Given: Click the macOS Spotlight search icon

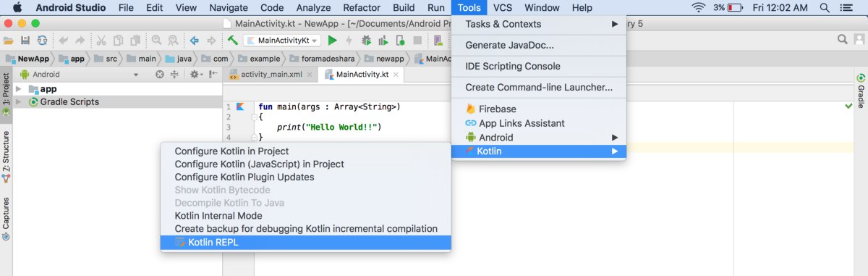Looking at the screenshot, I should point(825,8).
